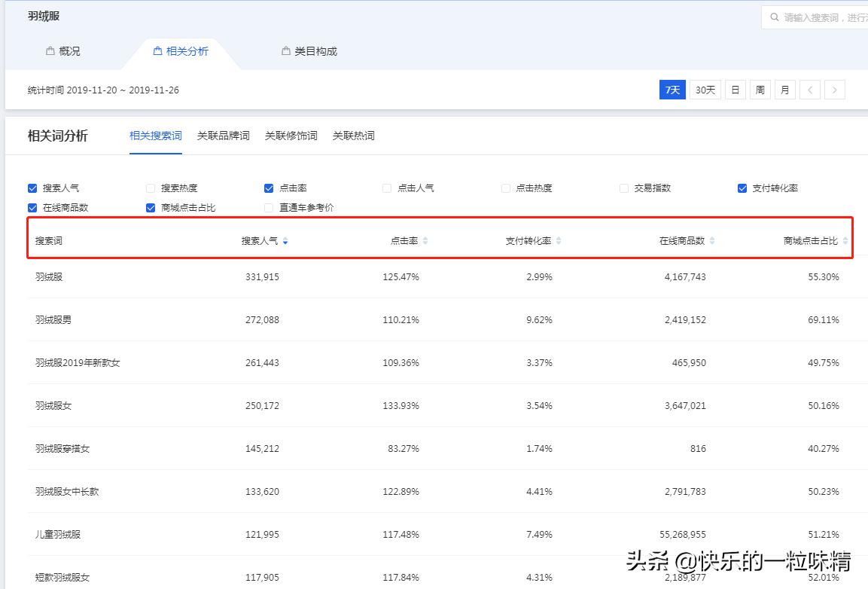Click the magnifier icon in search box
868x589 pixels.
[x=775, y=17]
